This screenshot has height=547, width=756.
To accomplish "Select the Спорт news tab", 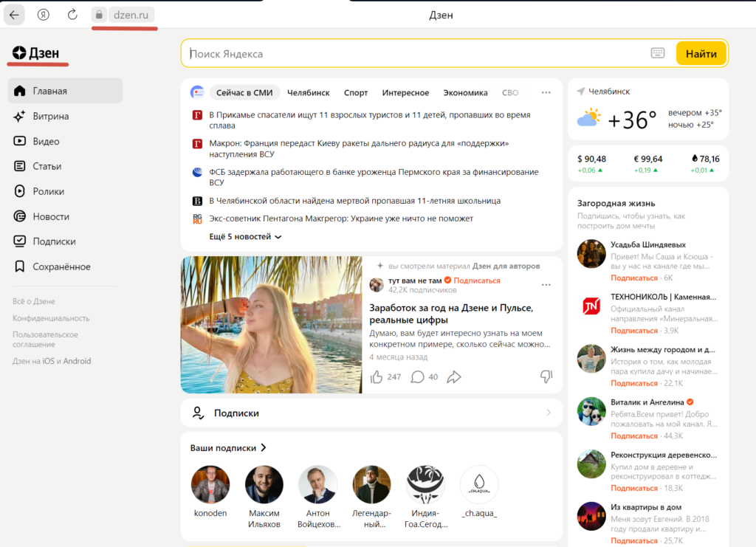I will [356, 92].
